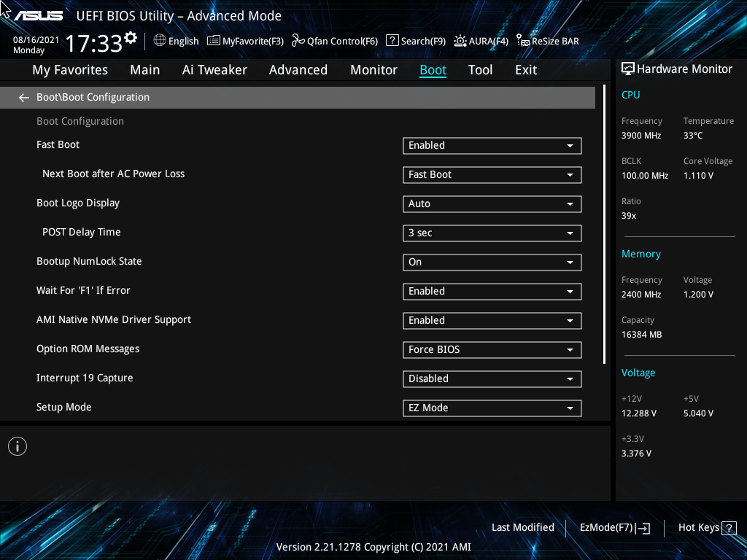
Task: Select the AMI Native NVMe Driver Support label
Action: pyautogui.click(x=114, y=320)
